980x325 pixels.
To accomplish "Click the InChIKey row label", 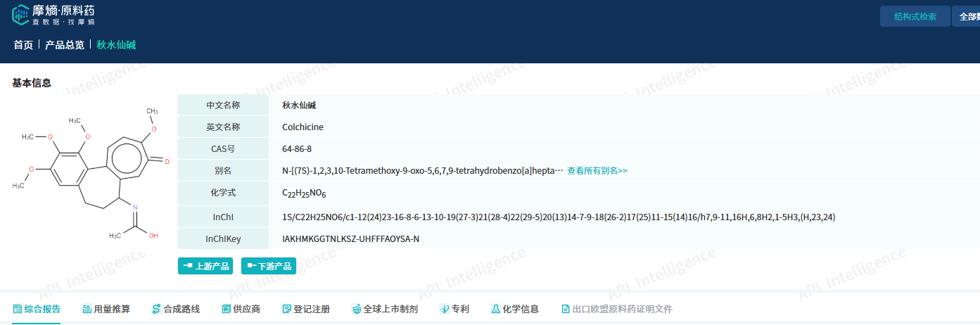I will (x=223, y=238).
